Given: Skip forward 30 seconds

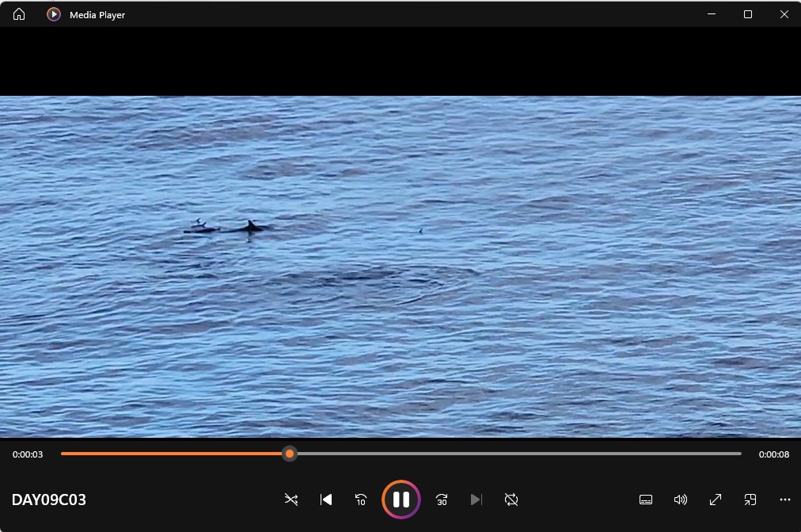Looking at the screenshot, I should click(x=442, y=500).
